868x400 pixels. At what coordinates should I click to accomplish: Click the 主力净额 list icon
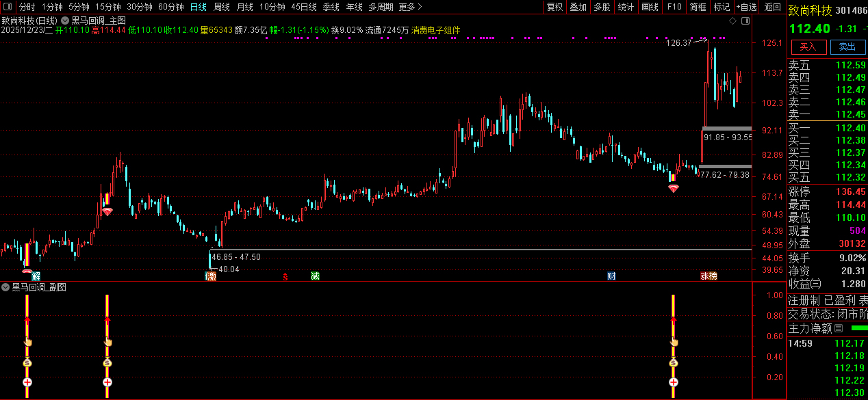pyautogui.click(x=839, y=328)
